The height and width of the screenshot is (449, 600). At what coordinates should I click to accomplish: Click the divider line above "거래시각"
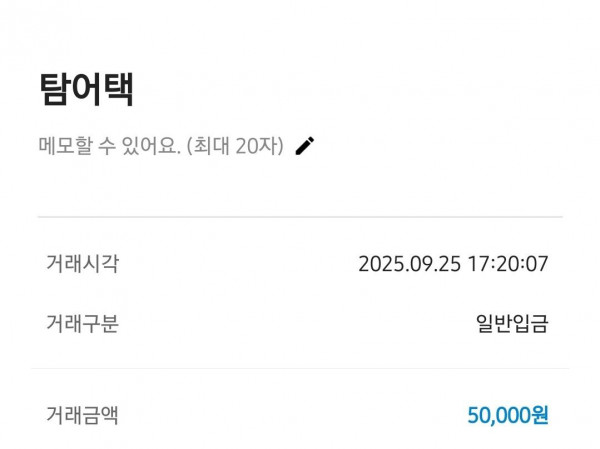tap(300, 216)
